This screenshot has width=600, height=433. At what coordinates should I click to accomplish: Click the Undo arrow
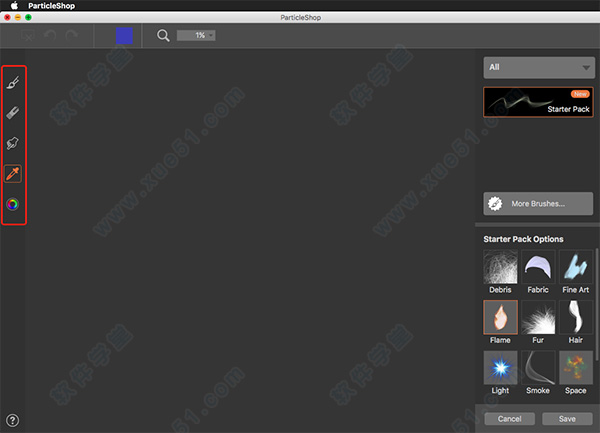point(50,36)
